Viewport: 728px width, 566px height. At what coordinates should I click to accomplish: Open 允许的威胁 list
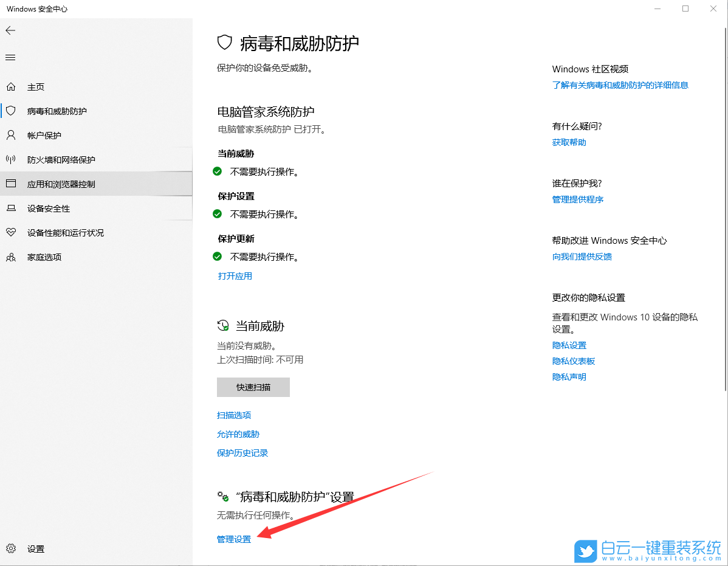coord(238,434)
